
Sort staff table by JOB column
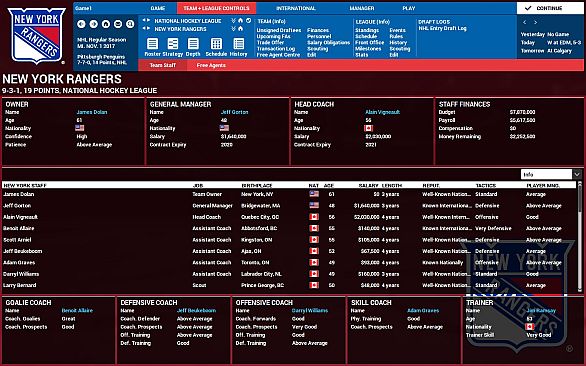click(198, 185)
